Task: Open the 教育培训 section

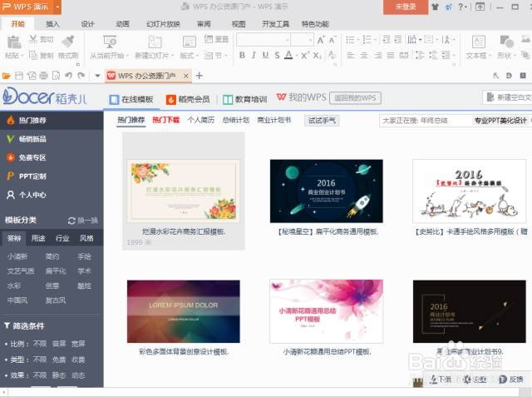Action: [x=244, y=99]
